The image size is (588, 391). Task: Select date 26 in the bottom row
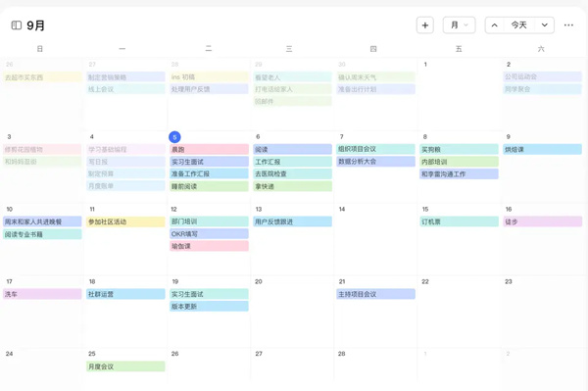[x=174, y=354]
